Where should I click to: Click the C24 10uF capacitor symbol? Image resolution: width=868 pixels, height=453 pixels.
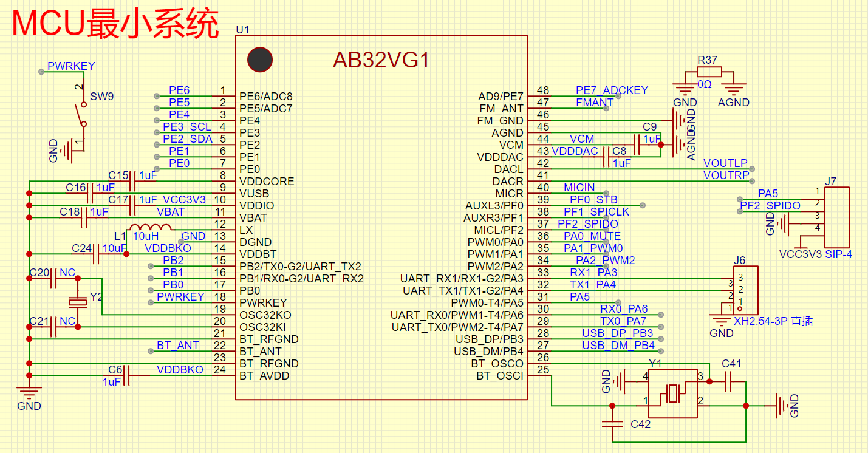pos(96,254)
